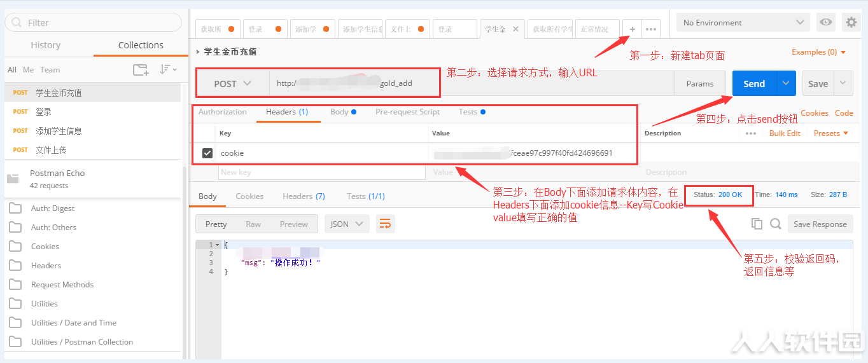Open the Save button arrow dropdown
This screenshot has height=363, width=868.
pyautogui.click(x=844, y=83)
